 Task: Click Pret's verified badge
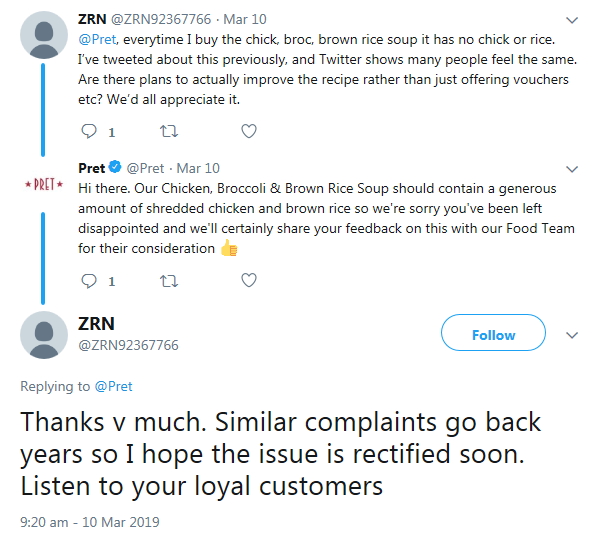pos(115,168)
